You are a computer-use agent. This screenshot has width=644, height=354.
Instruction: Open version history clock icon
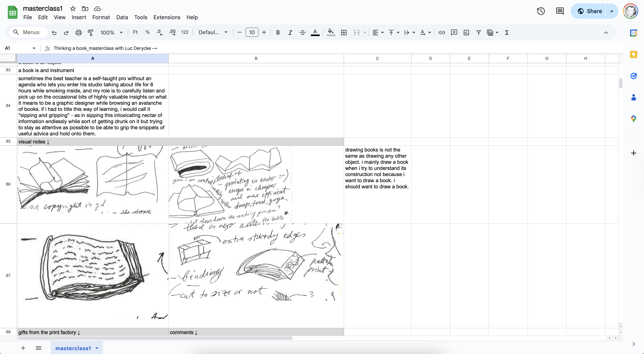pyautogui.click(x=541, y=11)
